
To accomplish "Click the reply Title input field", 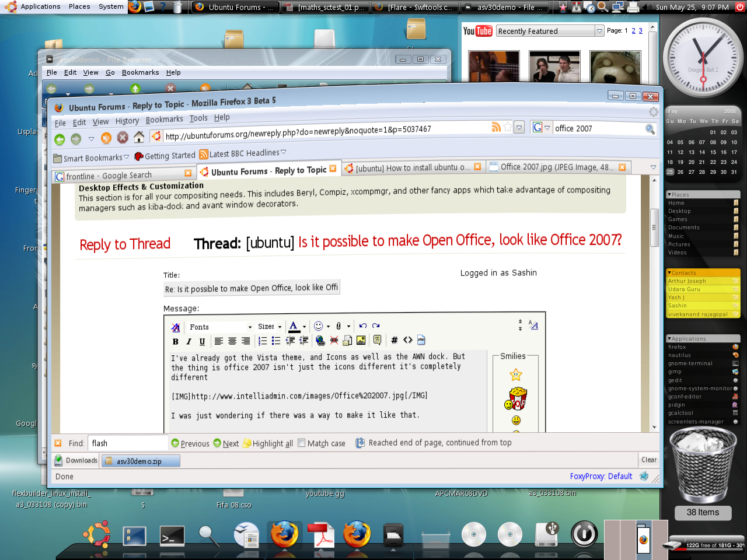I will [251, 288].
